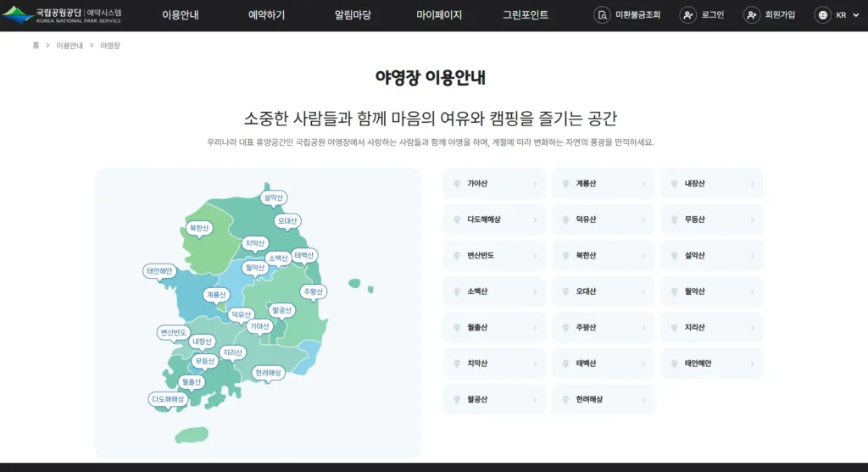
Task: Select the 팔공산 map marker
Action: coord(281,312)
